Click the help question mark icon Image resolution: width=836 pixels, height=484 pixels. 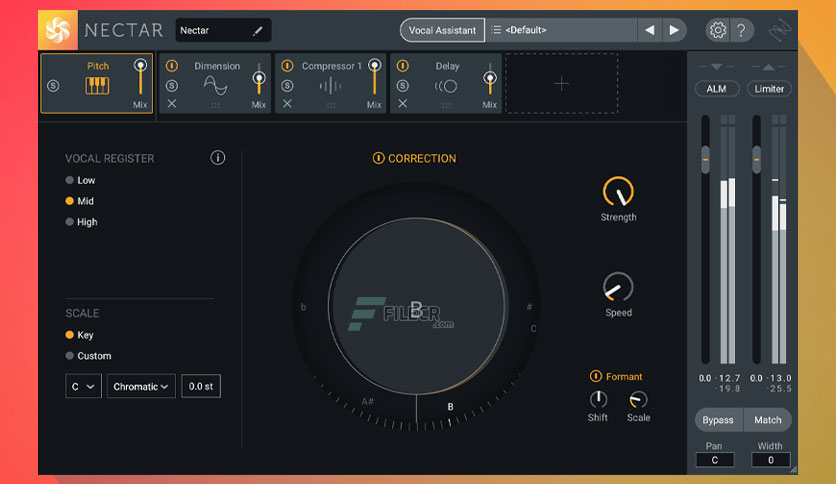pyautogui.click(x=741, y=30)
